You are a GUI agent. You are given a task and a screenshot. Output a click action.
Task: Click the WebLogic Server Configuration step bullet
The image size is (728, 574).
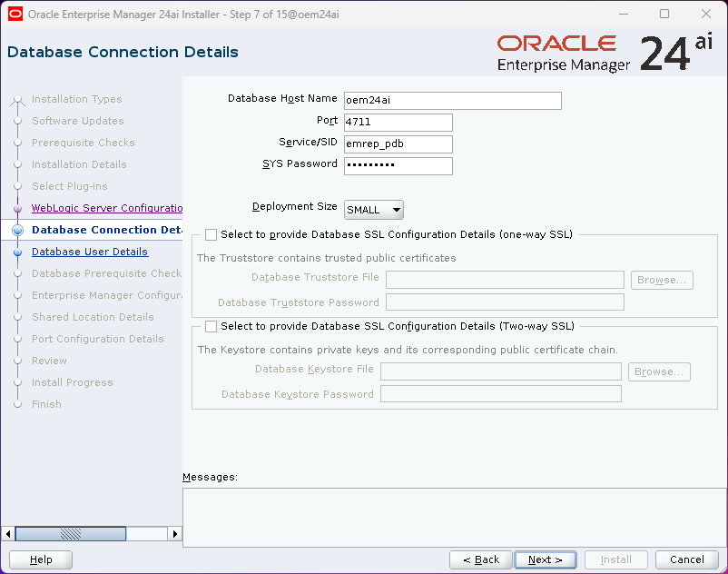[x=17, y=209]
